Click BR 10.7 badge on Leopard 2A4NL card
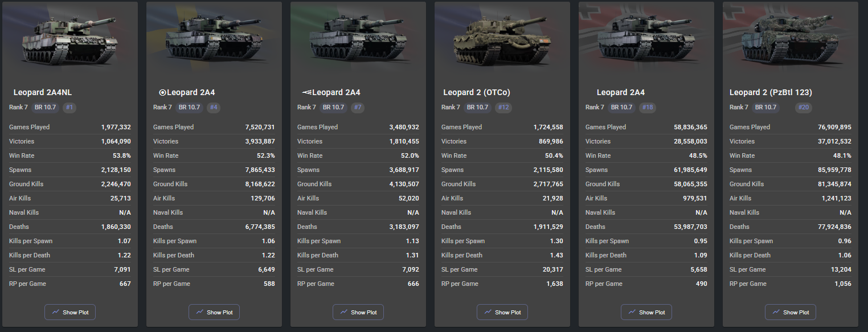The height and width of the screenshot is (332, 868). 46,107
